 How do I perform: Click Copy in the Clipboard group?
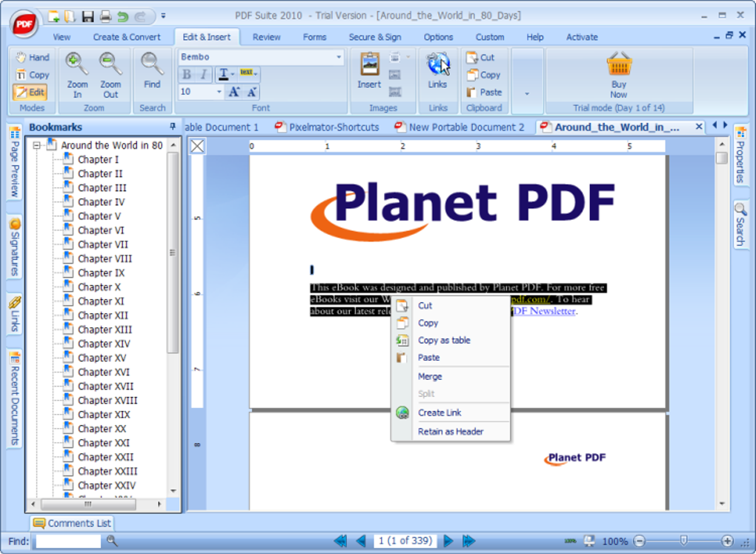483,75
